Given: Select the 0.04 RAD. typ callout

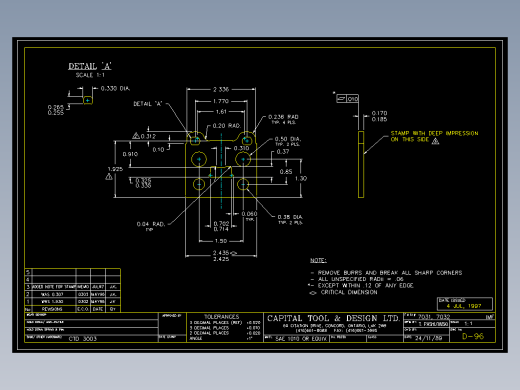Looking at the screenshot, I should pos(151,226).
